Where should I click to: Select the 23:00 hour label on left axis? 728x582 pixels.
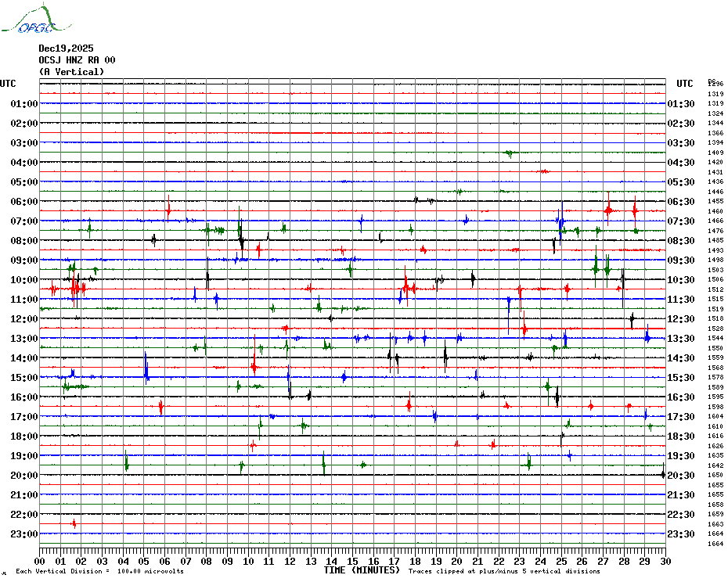(24, 534)
